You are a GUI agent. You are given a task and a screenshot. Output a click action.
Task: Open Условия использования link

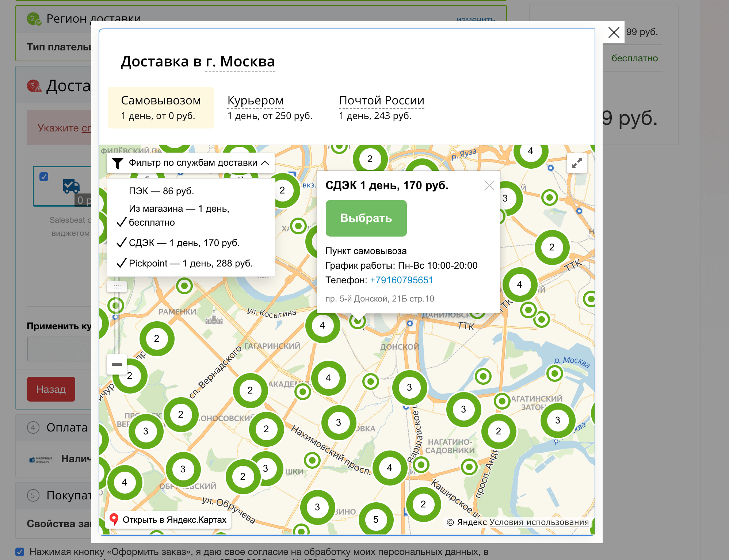539,522
